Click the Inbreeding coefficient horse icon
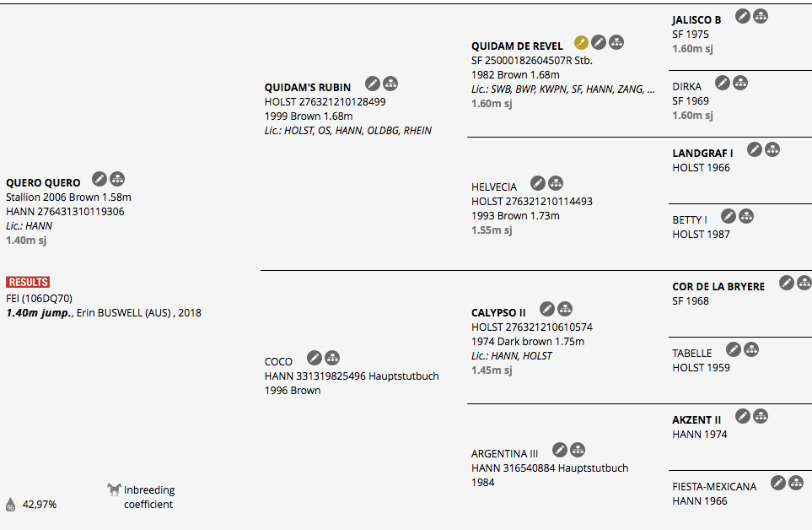The height and width of the screenshot is (530, 812). [x=114, y=489]
